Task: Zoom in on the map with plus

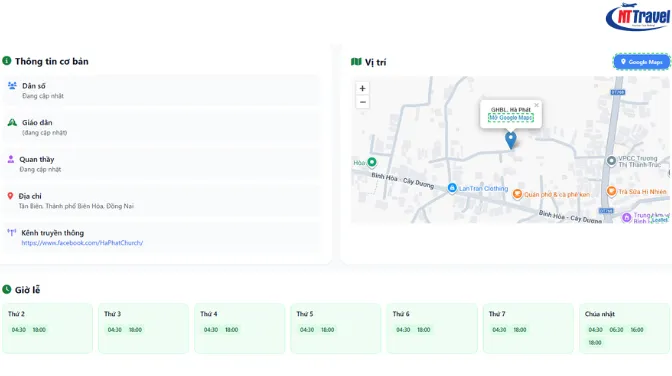Action: 363,88
